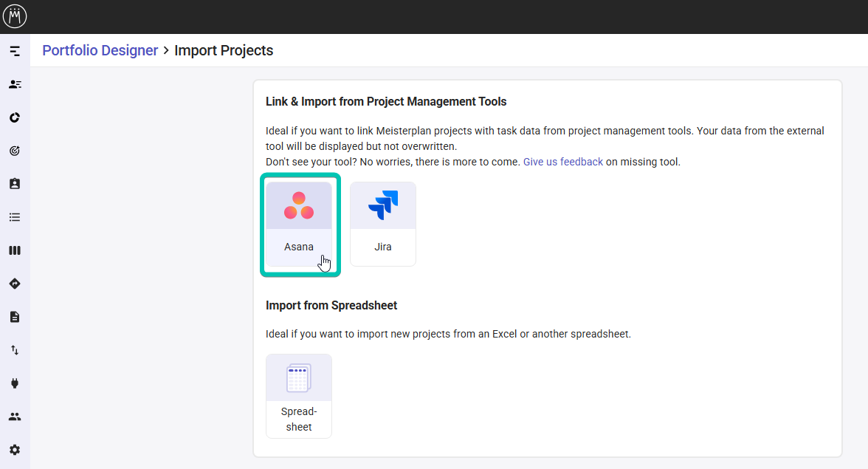
Task: Open the Board columns sidebar icon
Action: click(15, 250)
